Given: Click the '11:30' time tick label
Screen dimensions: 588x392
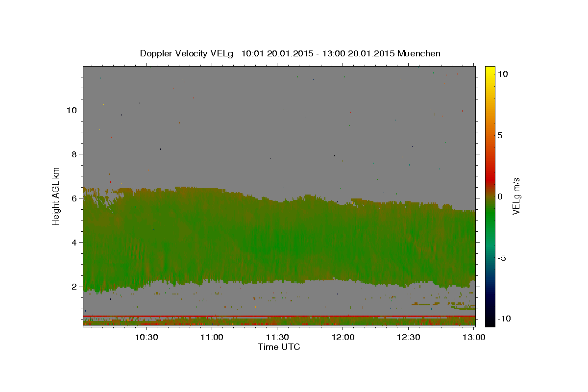Looking at the screenshot, I should 277,338.
